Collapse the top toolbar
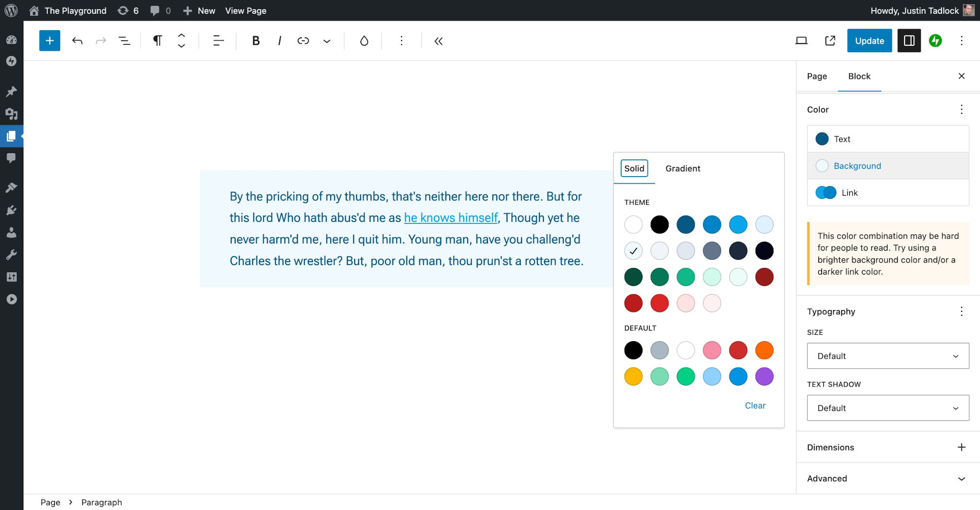This screenshot has height=510, width=980. [438, 41]
